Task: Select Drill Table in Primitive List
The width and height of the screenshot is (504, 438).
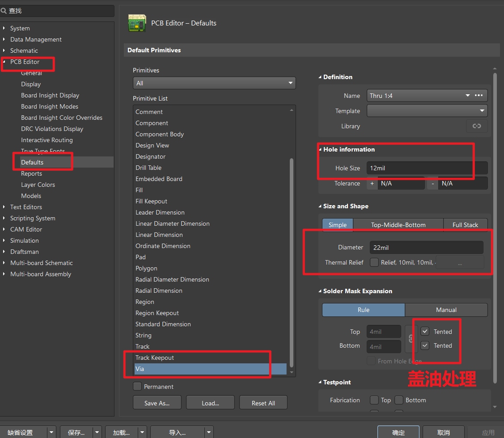Action: pos(148,168)
